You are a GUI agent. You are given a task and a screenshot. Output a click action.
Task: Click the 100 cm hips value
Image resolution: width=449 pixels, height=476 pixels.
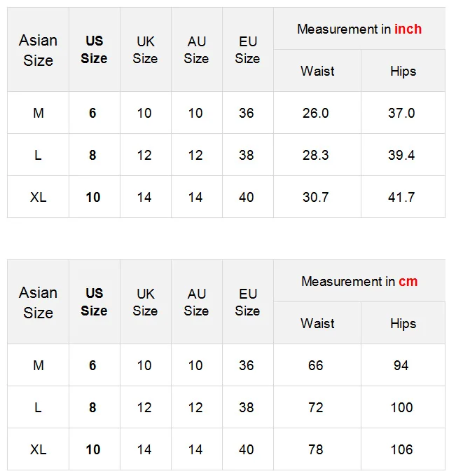(401, 407)
